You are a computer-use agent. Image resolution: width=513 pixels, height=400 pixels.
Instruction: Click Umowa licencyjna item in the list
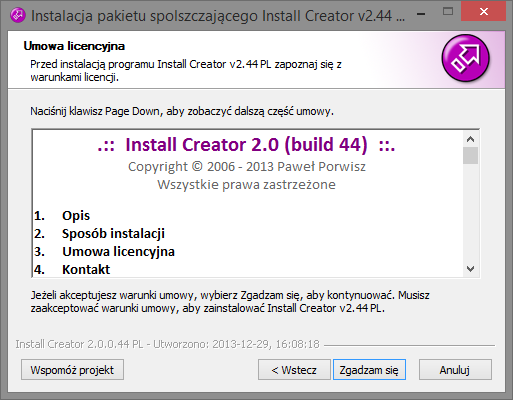(118, 251)
